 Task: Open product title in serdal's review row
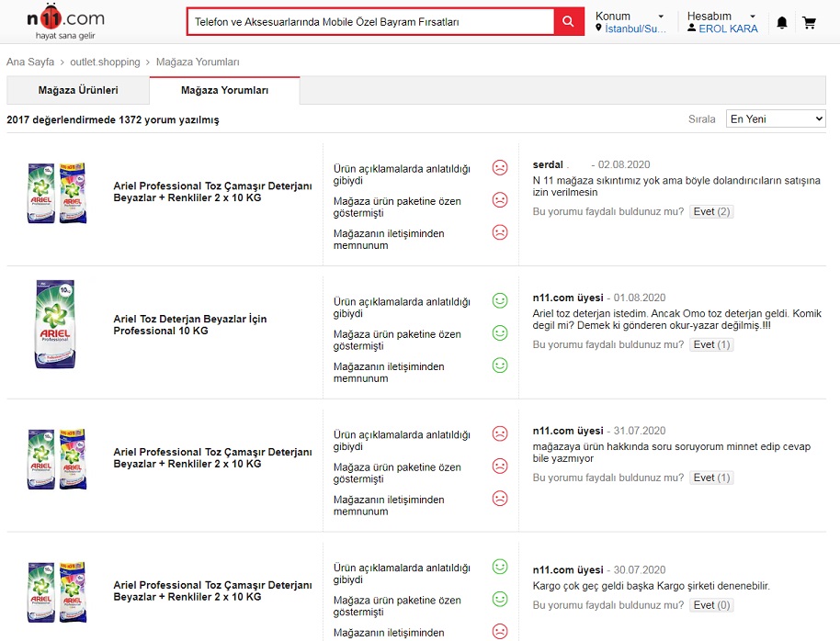pos(212,192)
